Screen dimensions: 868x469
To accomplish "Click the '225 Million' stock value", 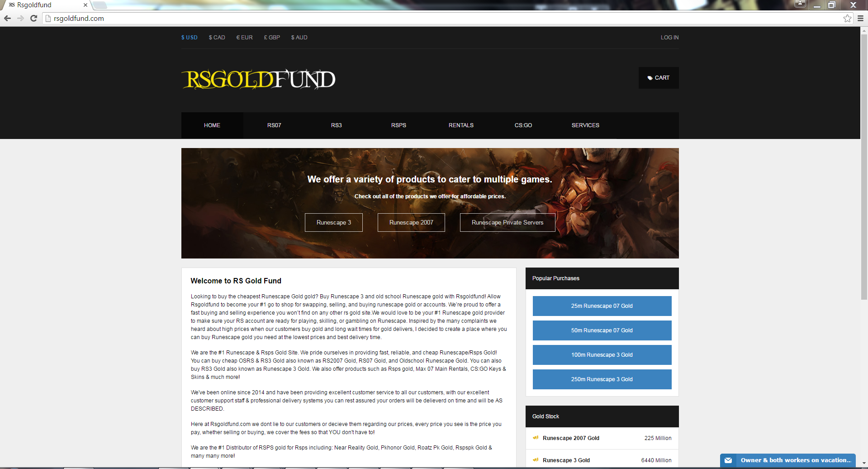I will click(x=658, y=438).
